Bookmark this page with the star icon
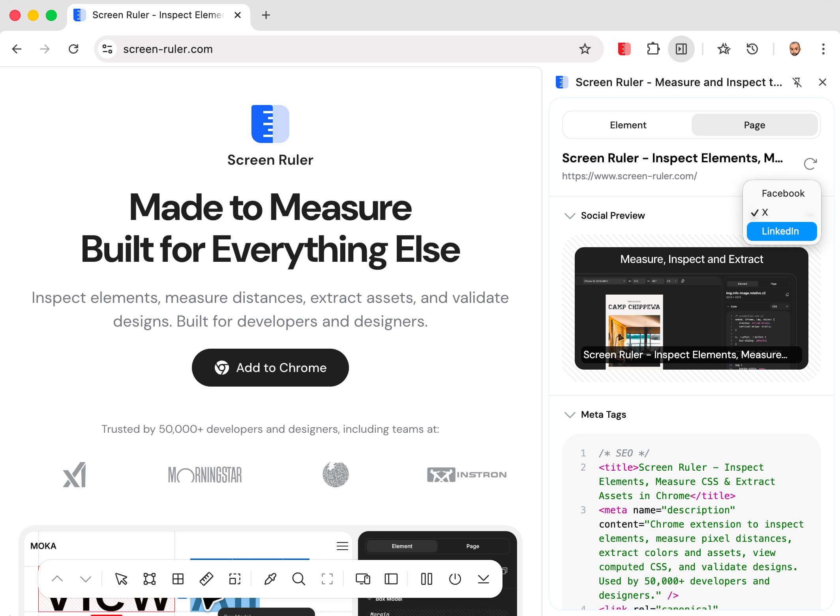The height and width of the screenshot is (616, 840). tap(585, 49)
